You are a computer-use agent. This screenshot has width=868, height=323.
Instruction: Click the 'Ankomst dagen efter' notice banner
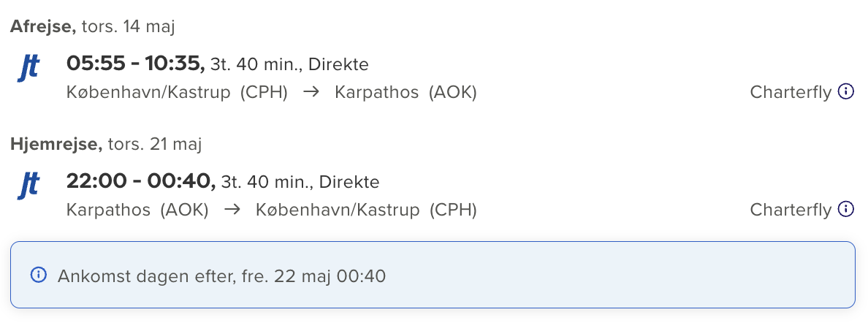pos(433,275)
